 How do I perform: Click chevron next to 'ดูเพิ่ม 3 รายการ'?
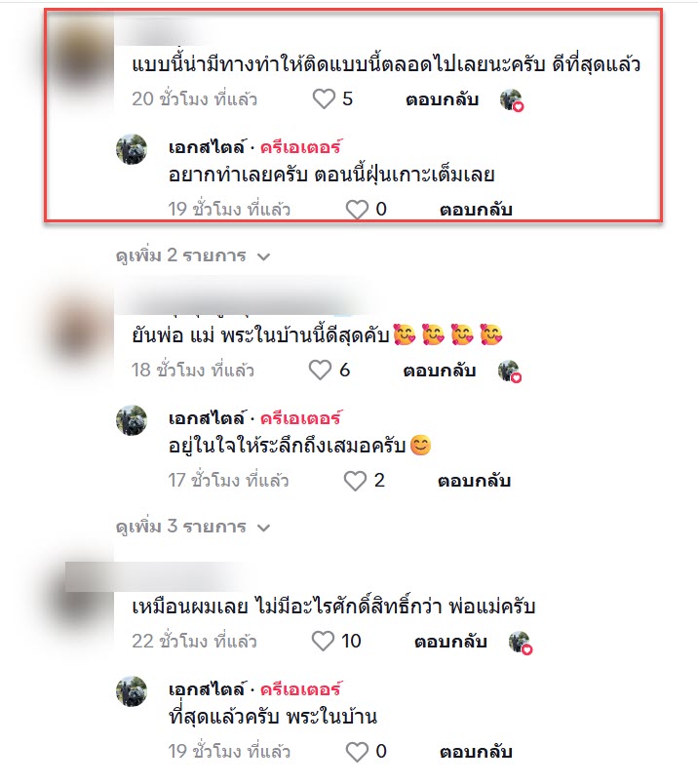263,528
